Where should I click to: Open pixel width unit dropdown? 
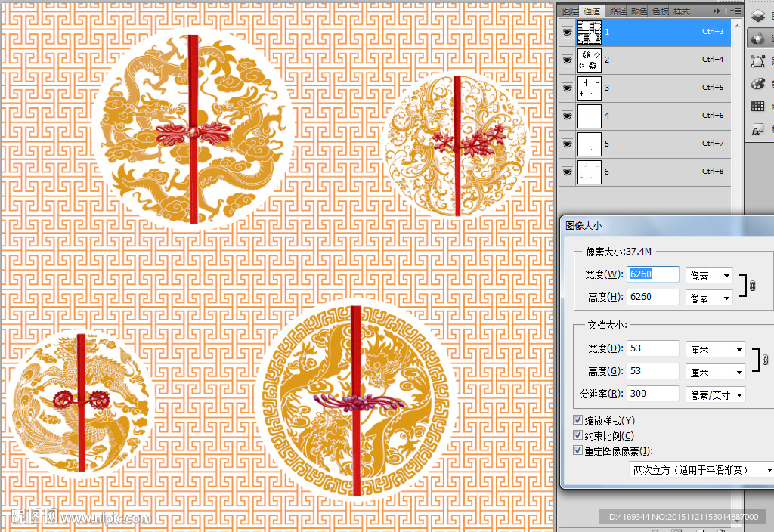click(710, 275)
